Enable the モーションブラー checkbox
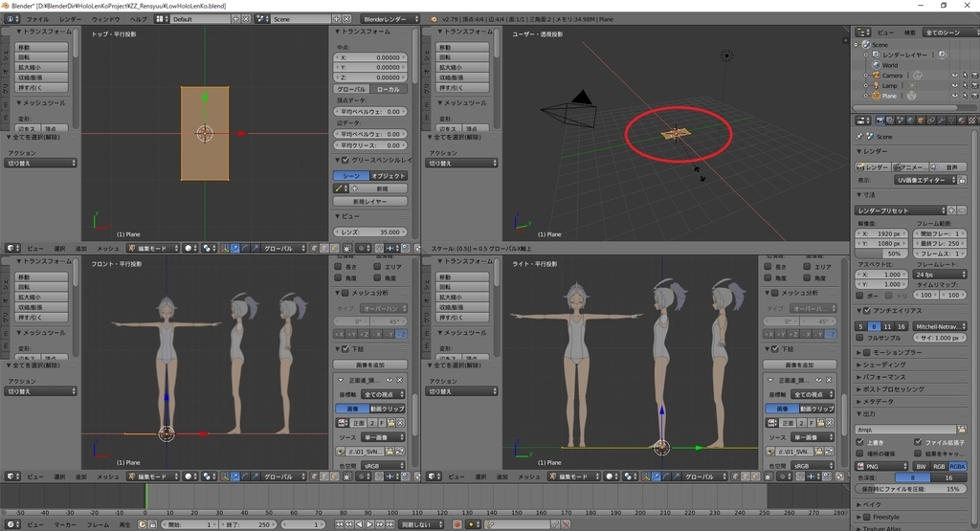The width and height of the screenshot is (980, 531). (x=866, y=352)
